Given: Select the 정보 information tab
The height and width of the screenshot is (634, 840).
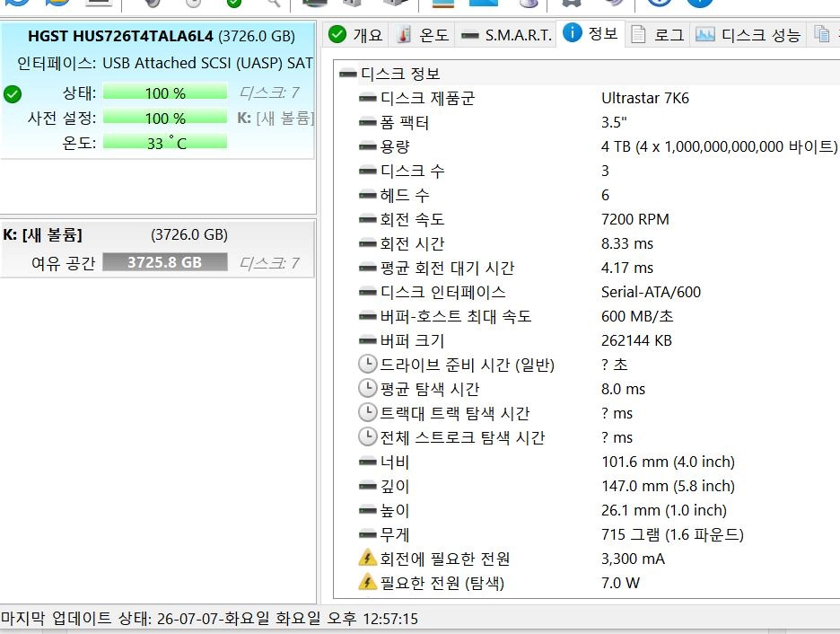Looking at the screenshot, I should click(591, 34).
